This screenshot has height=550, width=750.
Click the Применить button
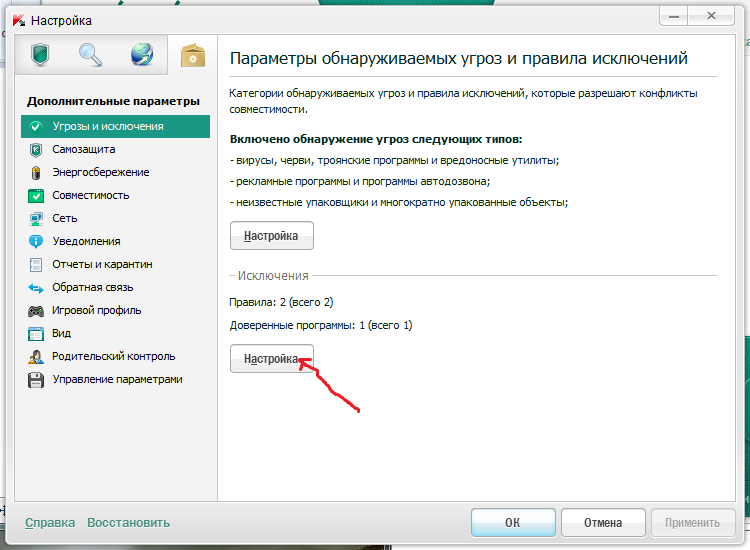click(693, 522)
